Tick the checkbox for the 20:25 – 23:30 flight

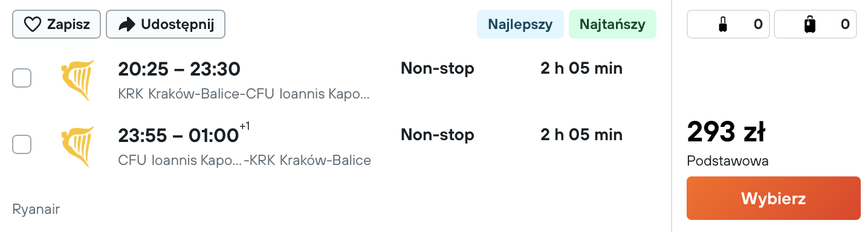coord(22,78)
